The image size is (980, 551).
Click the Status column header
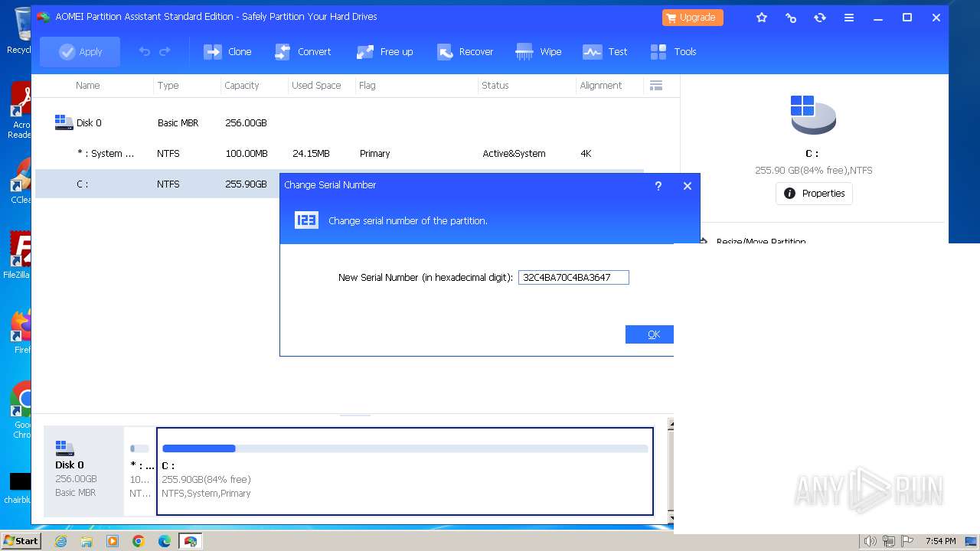click(495, 85)
